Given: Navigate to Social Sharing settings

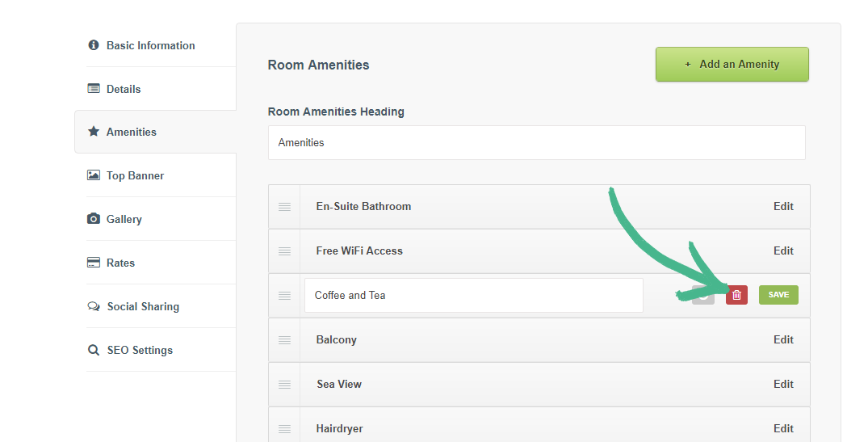Looking at the screenshot, I should [x=143, y=306].
